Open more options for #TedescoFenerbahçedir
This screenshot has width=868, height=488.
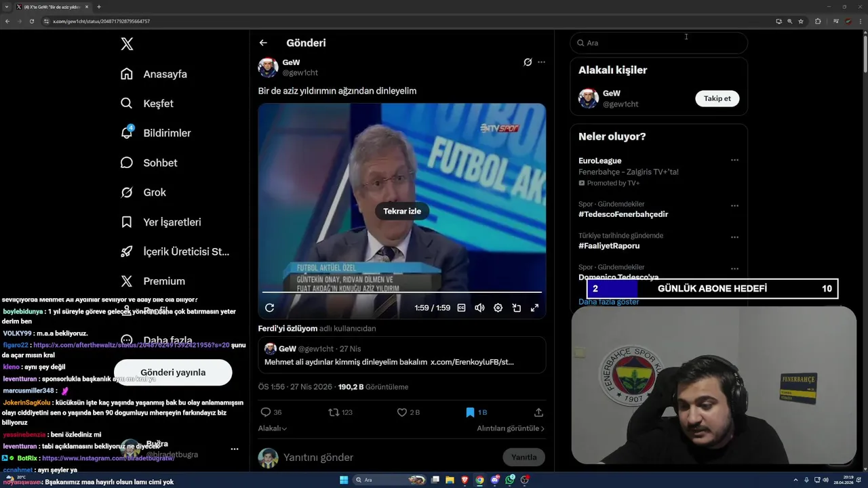pos(734,206)
